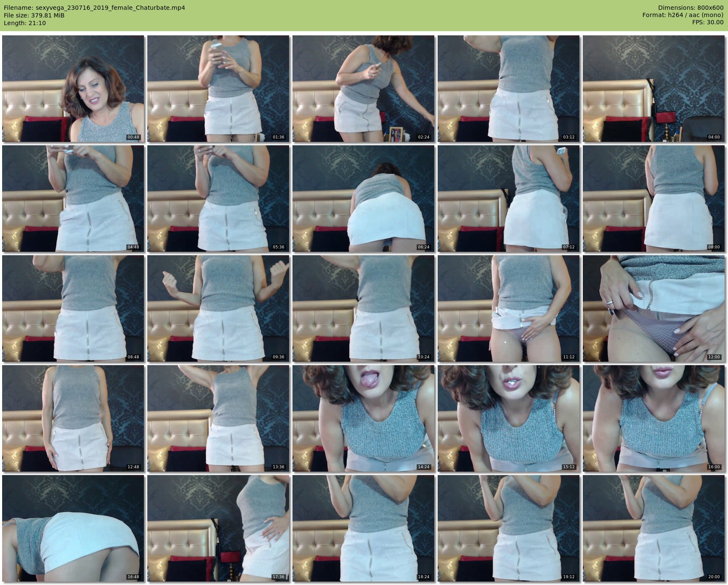
Task: Click the 'File size: 379.81 MiB' text
Action: 34,15
